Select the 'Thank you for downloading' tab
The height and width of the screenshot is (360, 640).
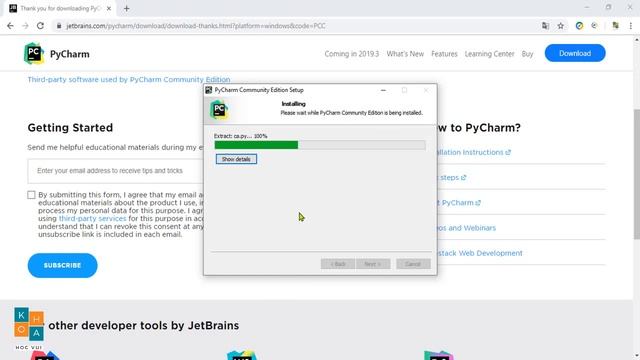pos(60,8)
